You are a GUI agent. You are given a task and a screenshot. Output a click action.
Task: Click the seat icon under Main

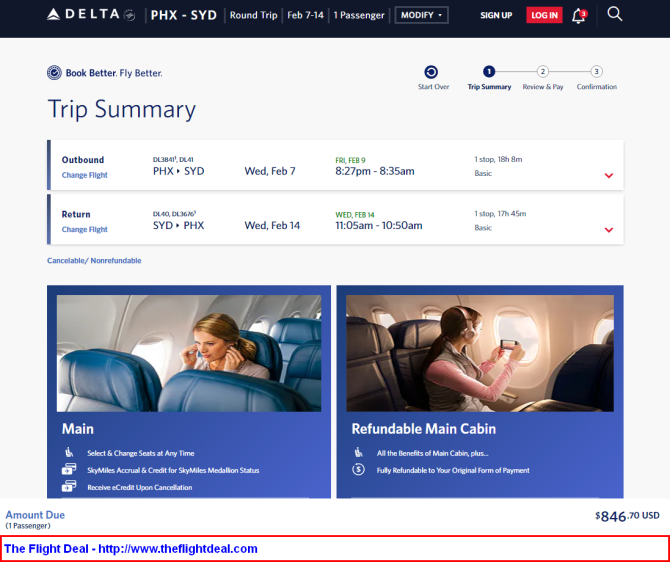coord(69,452)
